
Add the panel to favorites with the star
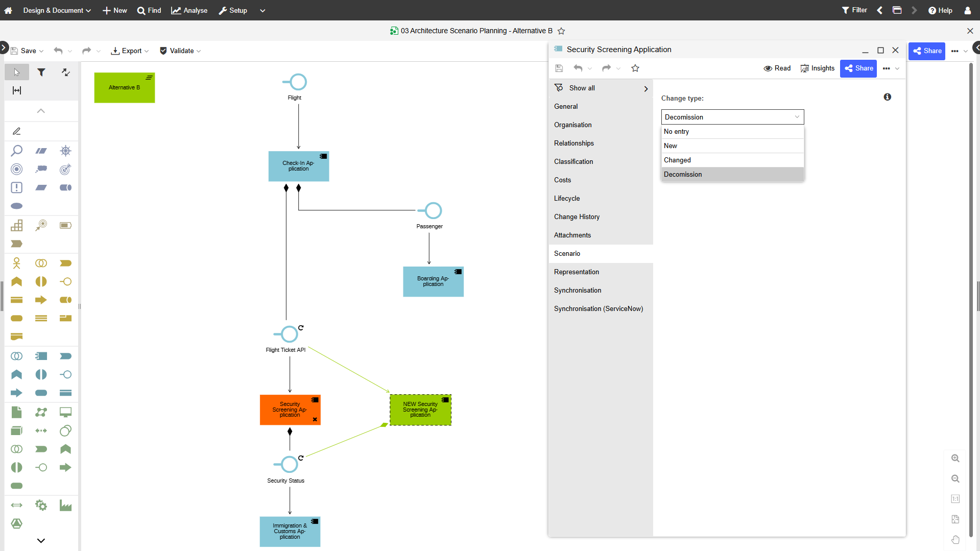635,68
